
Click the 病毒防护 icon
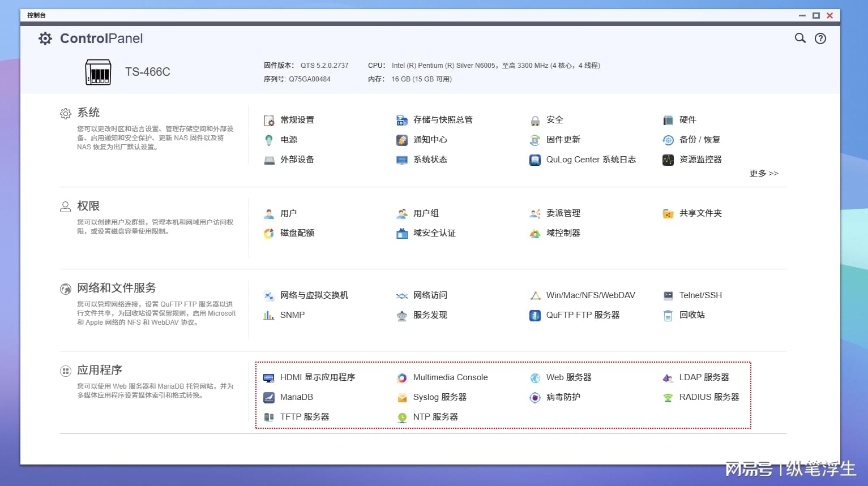(535, 397)
